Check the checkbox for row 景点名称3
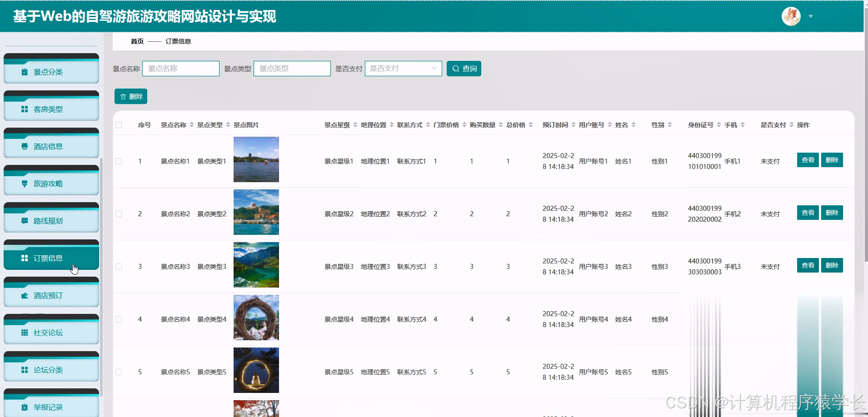The image size is (868, 417). 119,266
